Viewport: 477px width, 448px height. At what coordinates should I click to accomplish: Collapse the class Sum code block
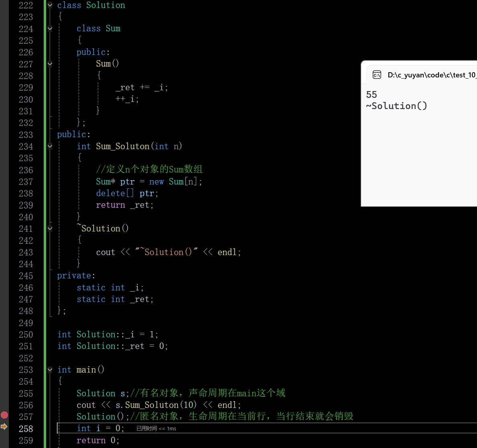[x=50, y=28]
